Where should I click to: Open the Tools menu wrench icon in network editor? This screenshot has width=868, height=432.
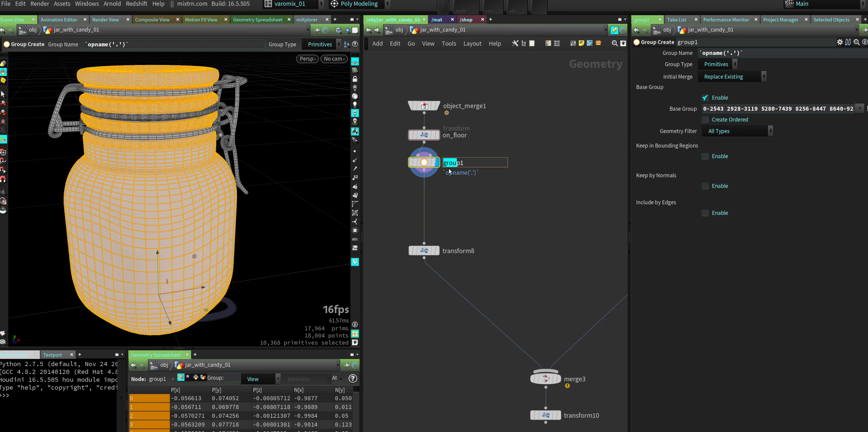pyautogui.click(x=515, y=43)
